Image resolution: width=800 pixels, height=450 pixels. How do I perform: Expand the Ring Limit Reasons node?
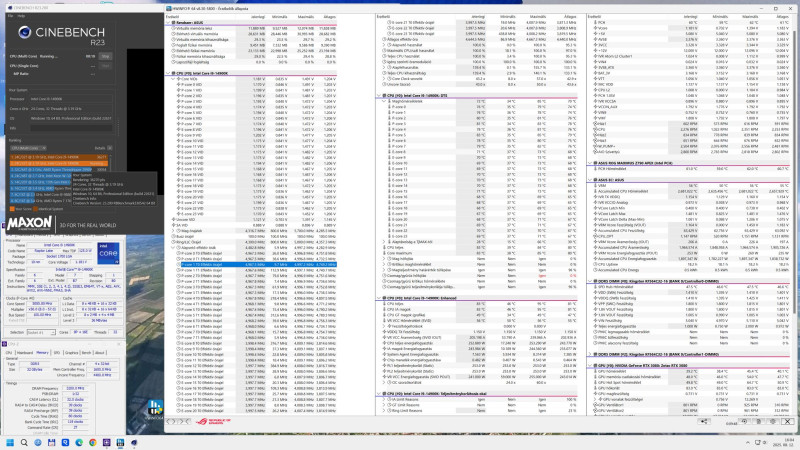point(384,411)
